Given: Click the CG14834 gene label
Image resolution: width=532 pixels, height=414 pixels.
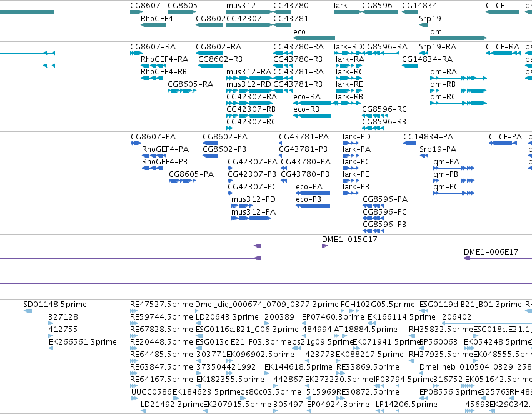Looking at the screenshot, I should point(419,6).
